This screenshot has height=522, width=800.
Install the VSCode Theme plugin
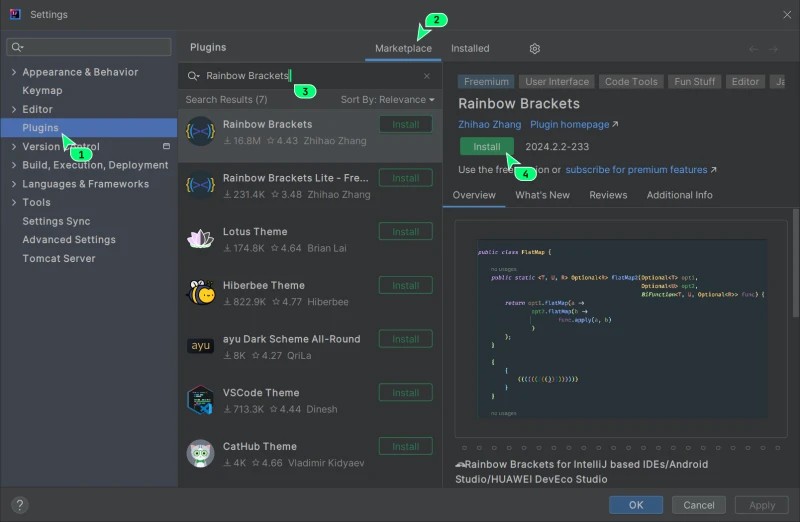pos(406,393)
